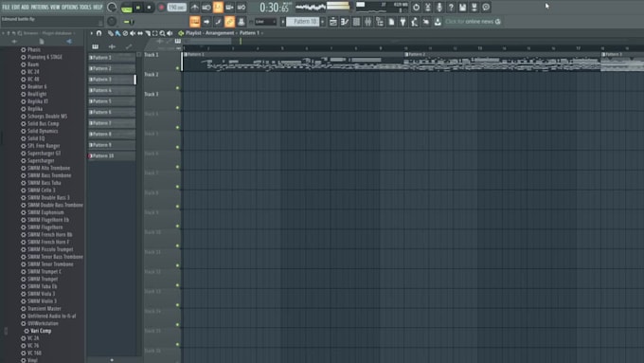Open the snap dropdown showing Line
Viewport: 644px width, 363px height.
click(x=266, y=22)
